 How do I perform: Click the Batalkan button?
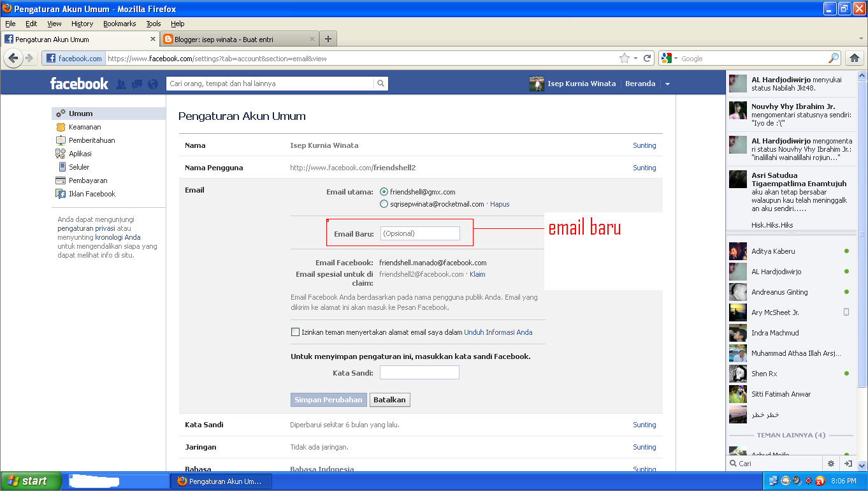click(x=389, y=400)
